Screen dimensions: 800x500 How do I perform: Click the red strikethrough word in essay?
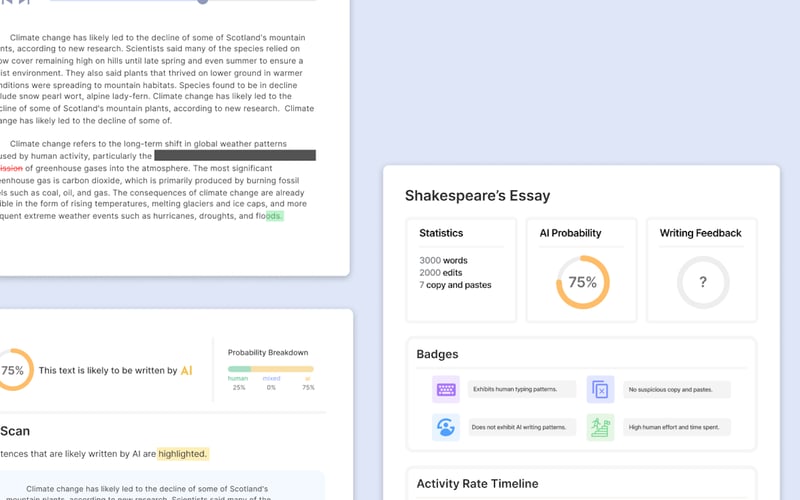click(11, 168)
